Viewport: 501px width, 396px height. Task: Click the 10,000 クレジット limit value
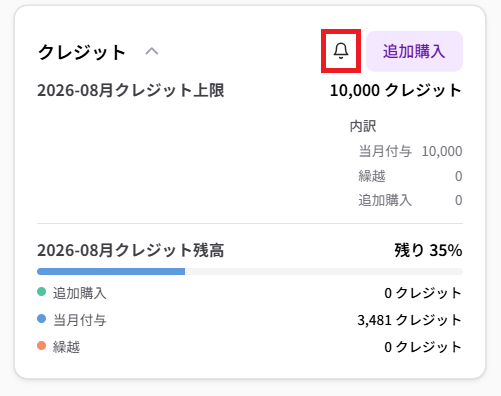pyautogui.click(x=396, y=90)
